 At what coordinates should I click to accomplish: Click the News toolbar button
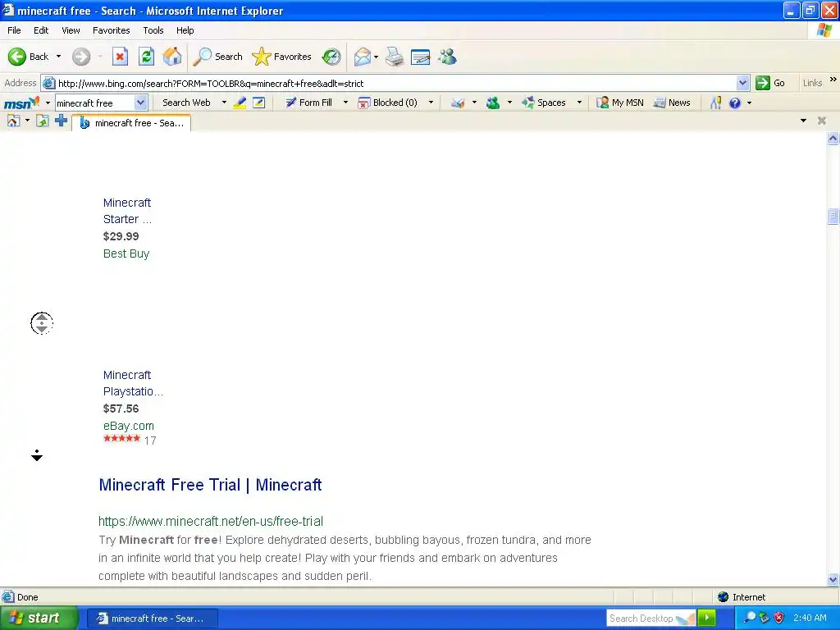673,103
